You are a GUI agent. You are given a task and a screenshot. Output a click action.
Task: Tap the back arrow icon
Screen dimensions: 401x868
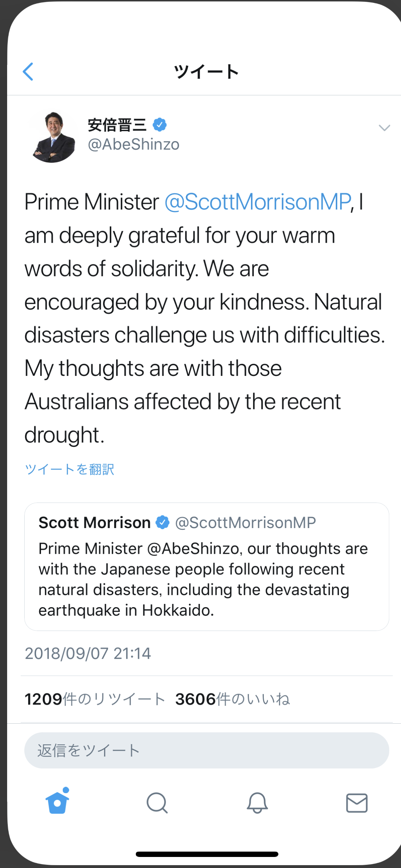[28, 72]
